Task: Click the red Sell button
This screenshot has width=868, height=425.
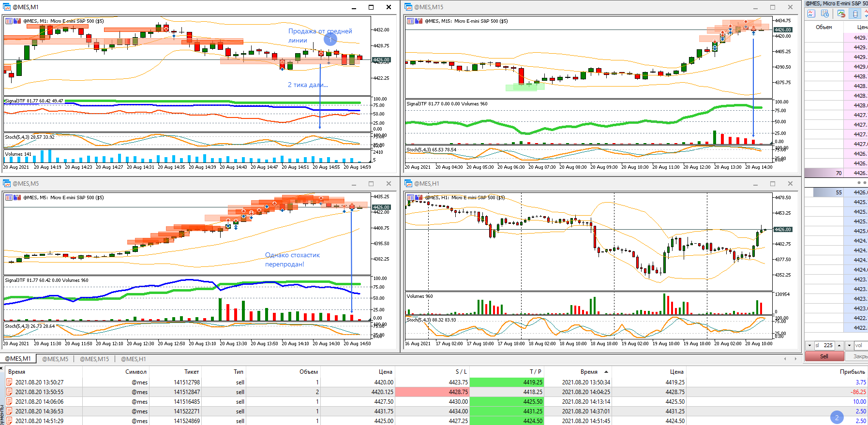Action: click(824, 356)
